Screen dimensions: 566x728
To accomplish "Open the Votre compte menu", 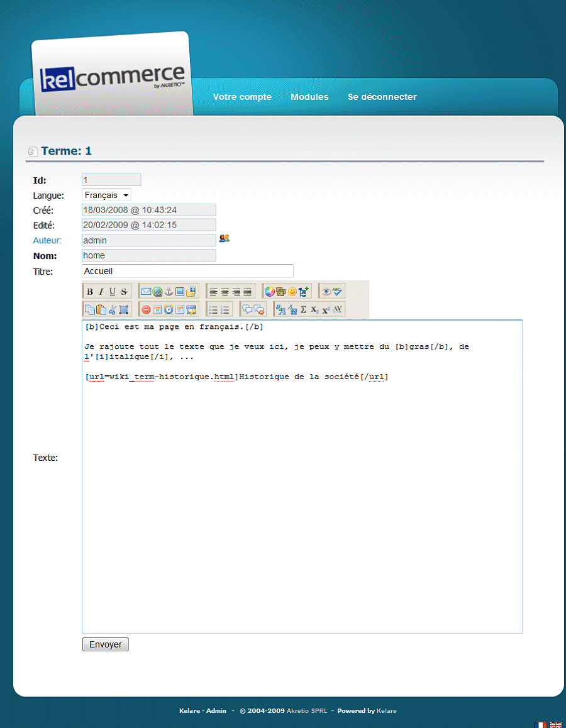I will tap(242, 97).
